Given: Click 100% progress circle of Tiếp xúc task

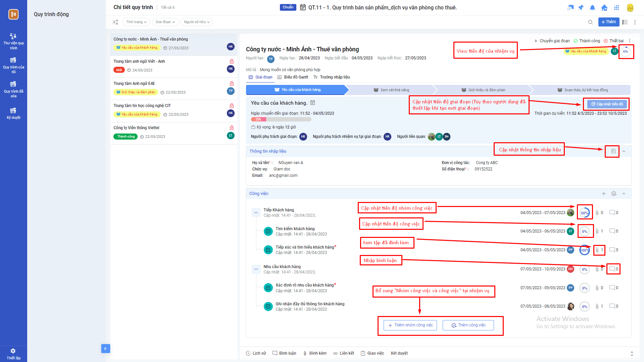Looking at the screenshot, I should click(585, 250).
